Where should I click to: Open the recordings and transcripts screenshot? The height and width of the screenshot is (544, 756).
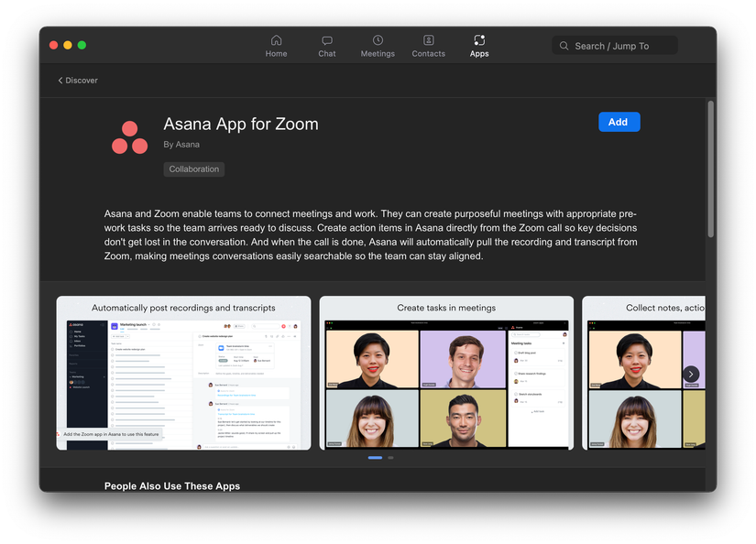pos(183,373)
